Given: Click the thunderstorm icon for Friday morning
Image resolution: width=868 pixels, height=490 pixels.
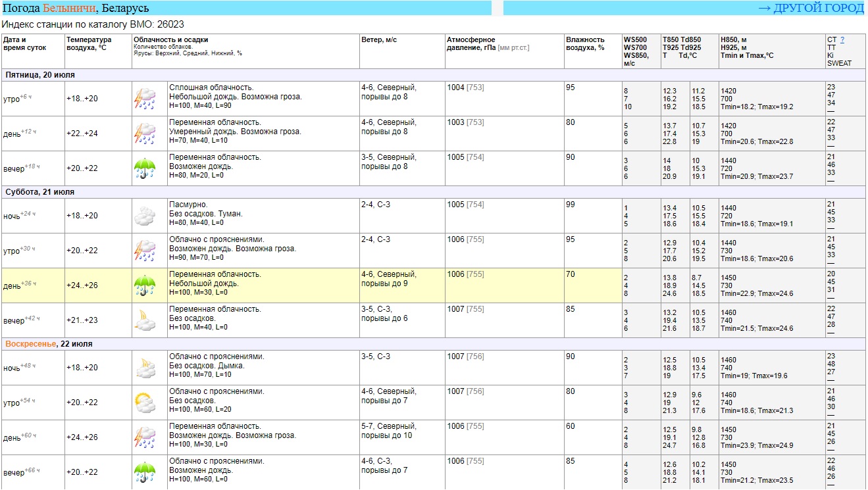Looking at the screenshot, I should pos(145,99).
